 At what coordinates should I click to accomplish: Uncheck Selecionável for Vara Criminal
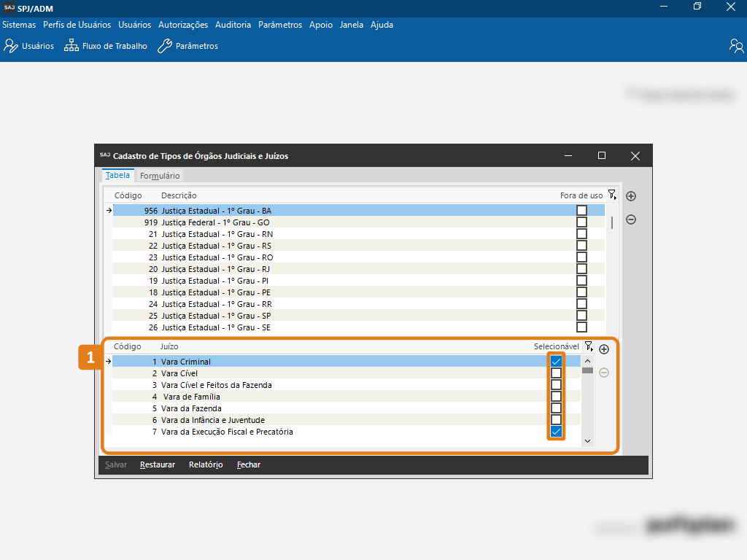pyautogui.click(x=556, y=362)
